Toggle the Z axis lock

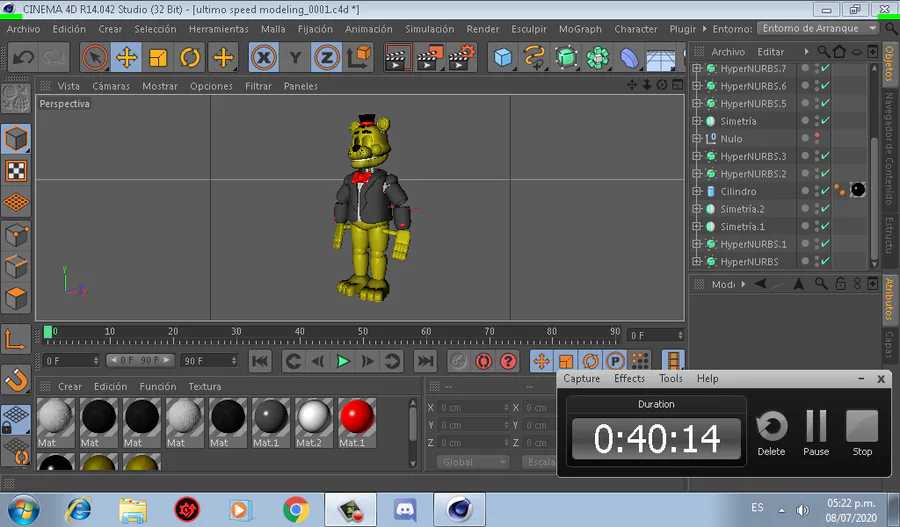tap(327, 57)
